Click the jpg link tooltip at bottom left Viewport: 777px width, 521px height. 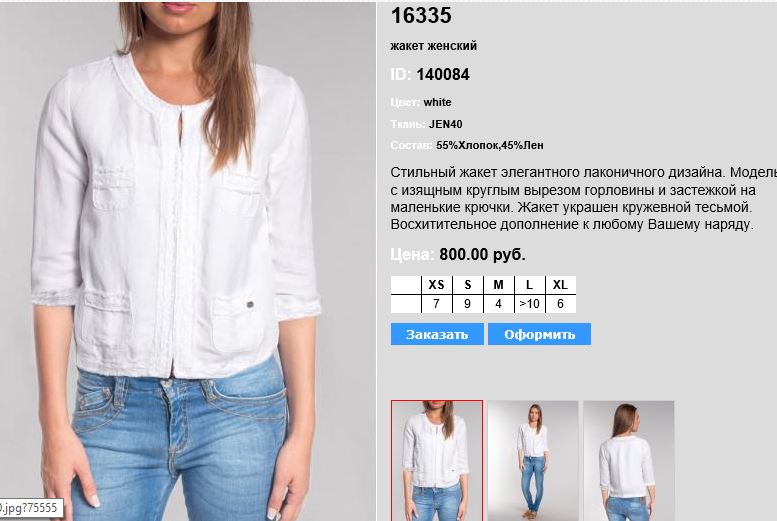pyautogui.click(x=30, y=508)
